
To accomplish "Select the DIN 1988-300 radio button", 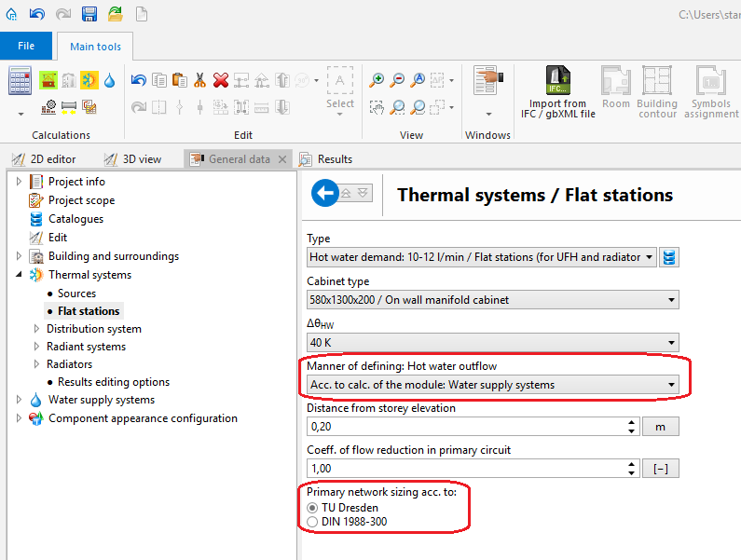I will point(312,521).
